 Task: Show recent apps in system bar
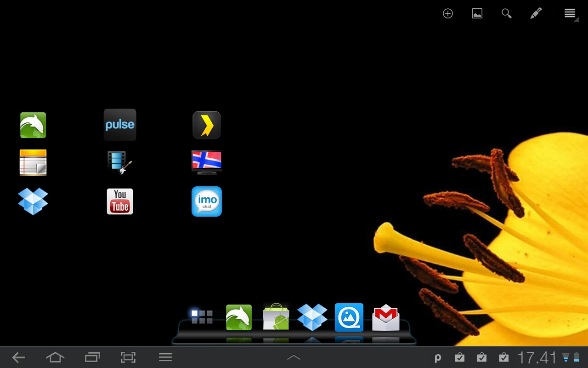point(92,357)
